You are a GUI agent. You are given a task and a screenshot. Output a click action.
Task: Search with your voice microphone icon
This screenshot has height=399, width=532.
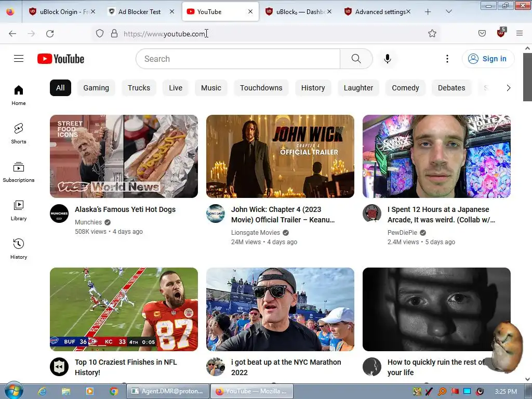tap(388, 59)
